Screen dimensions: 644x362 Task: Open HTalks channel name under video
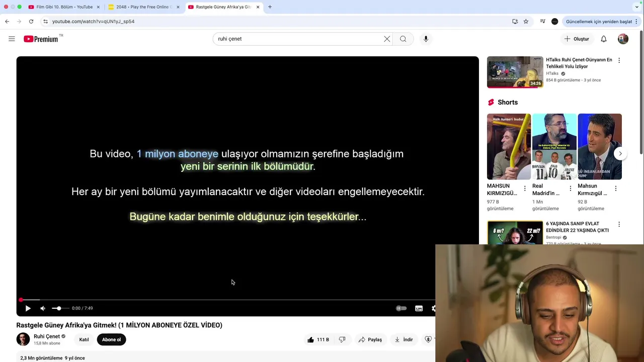[x=552, y=73]
